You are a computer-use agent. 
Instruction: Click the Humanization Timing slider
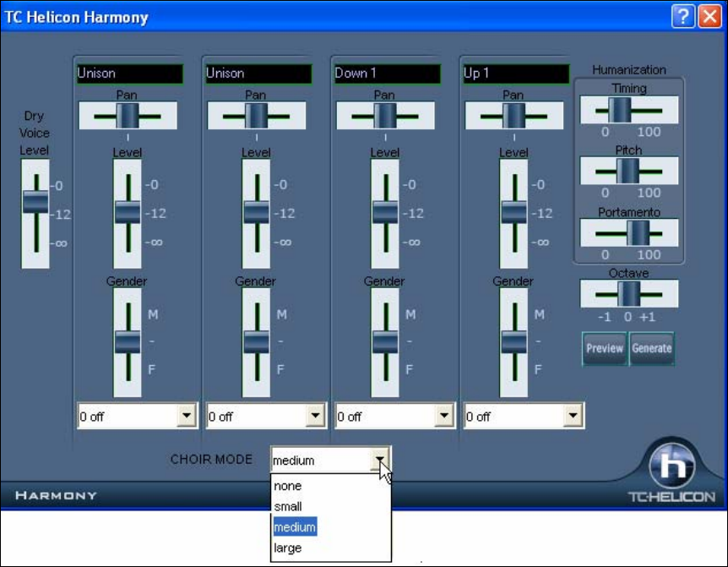tap(629, 110)
